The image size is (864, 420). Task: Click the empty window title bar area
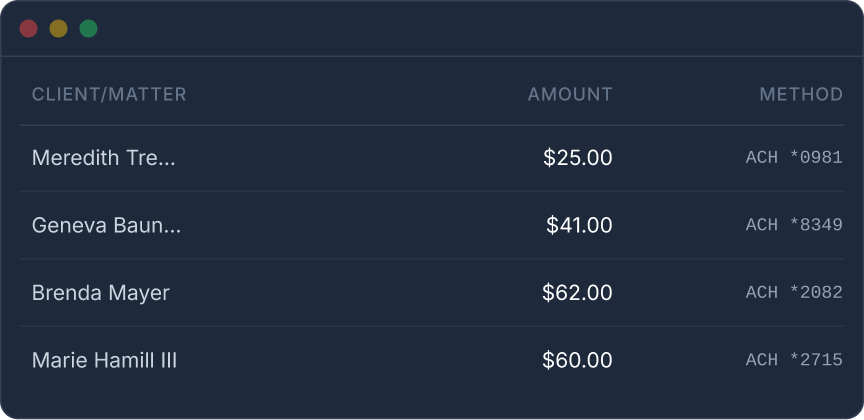(450, 29)
